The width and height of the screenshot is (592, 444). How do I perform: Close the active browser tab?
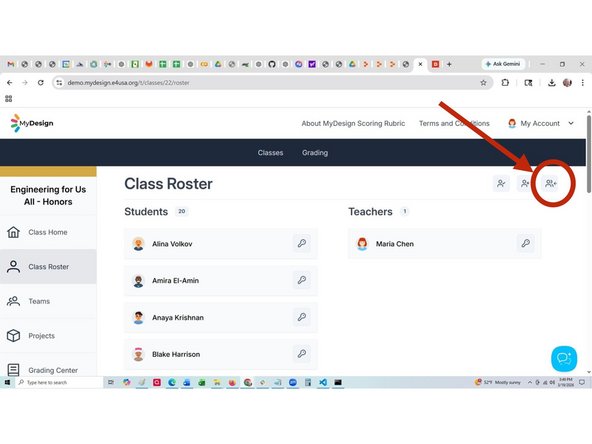coord(420,64)
